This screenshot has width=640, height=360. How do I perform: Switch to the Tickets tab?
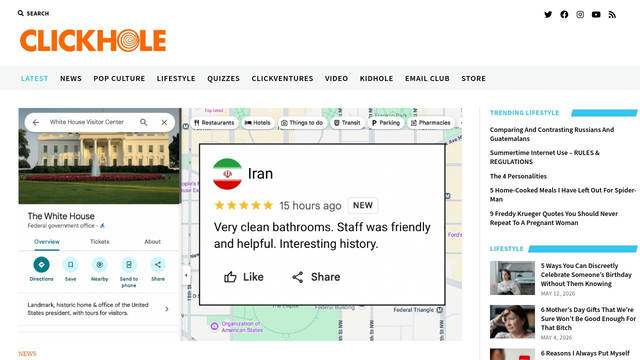point(100,242)
